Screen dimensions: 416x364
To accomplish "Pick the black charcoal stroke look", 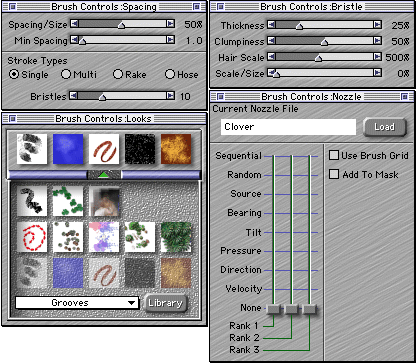I will pos(32,201).
